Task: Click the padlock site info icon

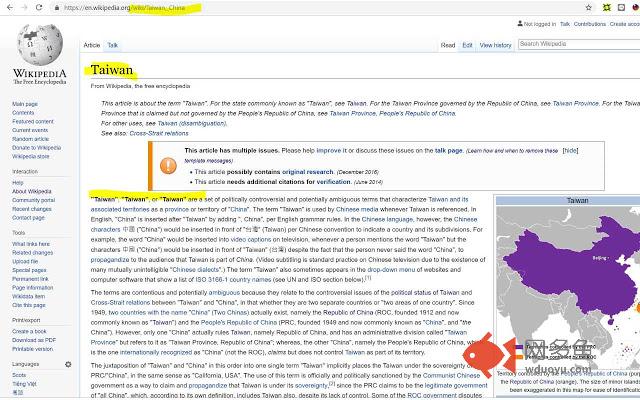Action: pos(57,7)
